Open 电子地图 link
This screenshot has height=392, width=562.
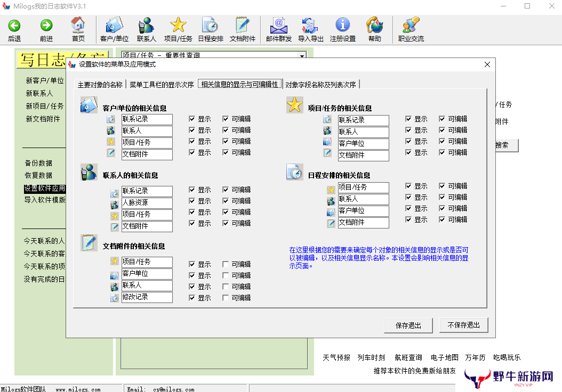coord(445,357)
